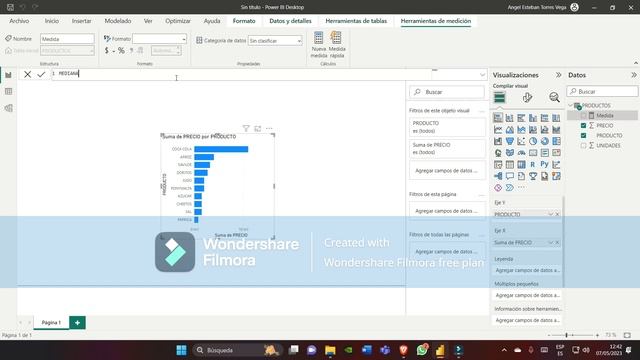
Task: Collapse the Datos pane
Action: click(x=633, y=75)
